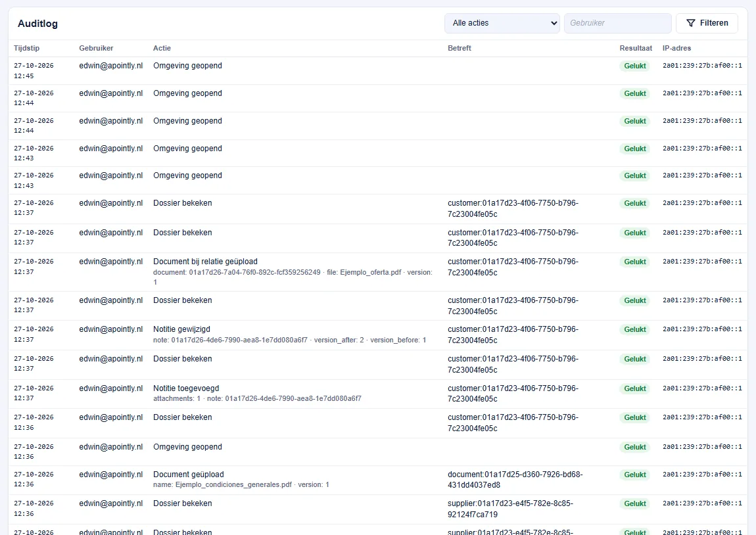756x535 pixels.
Task: Select the user email in Notitie toegevoegd row
Action: coord(111,388)
